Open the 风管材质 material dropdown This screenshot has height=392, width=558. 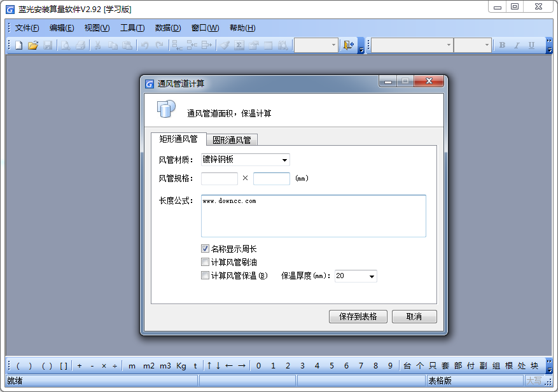click(284, 160)
